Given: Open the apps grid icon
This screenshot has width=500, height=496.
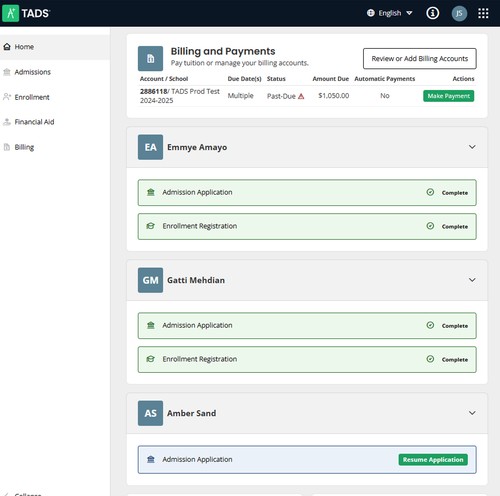Looking at the screenshot, I should click(x=483, y=13).
